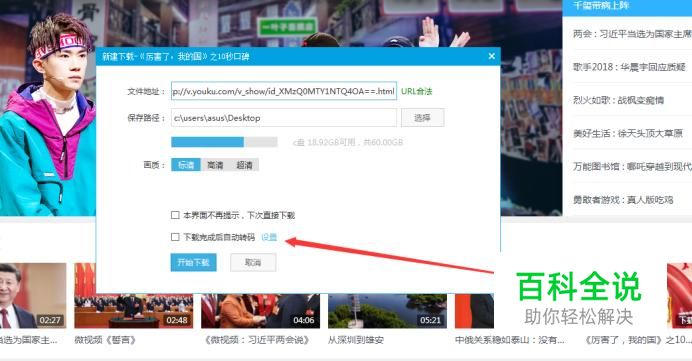This screenshot has height=361, width=692.
Task: Open 歌手2018:华晨宇回应质疑 headline
Action: tap(629, 67)
